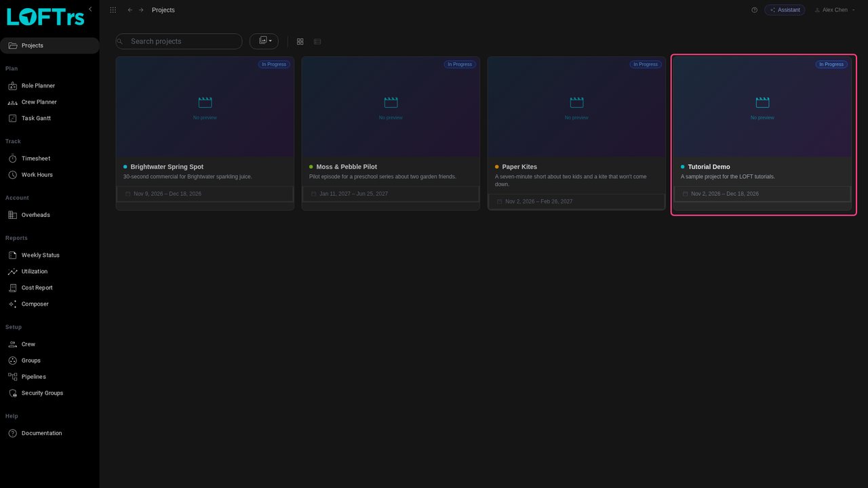Open Crew Planner
This screenshot has width=868, height=488.
[50, 102]
